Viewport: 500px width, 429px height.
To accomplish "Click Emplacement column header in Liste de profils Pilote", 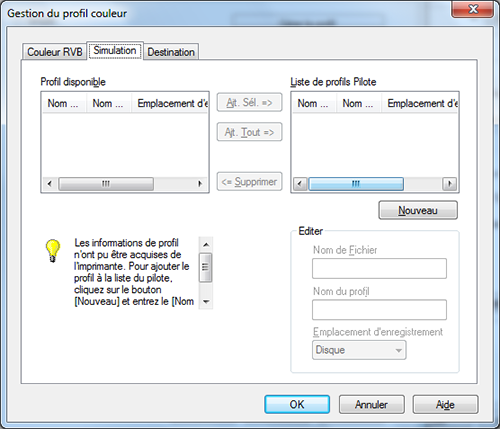I will click(x=419, y=104).
